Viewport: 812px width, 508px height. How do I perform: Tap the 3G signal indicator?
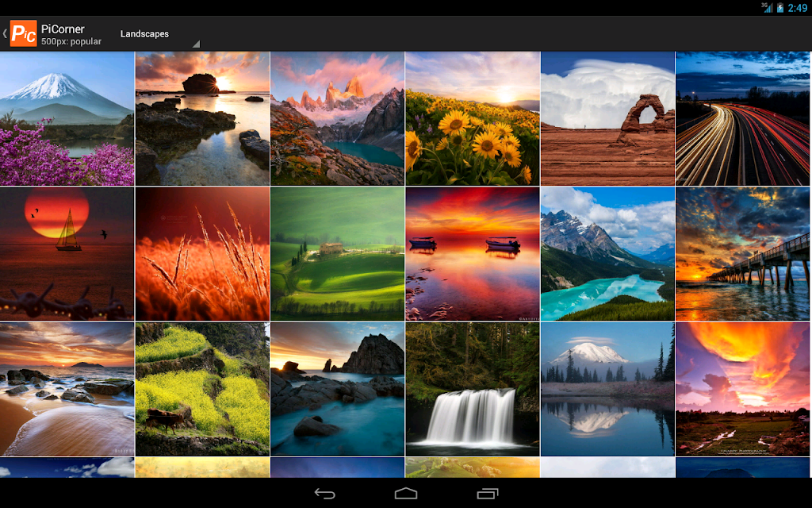tap(767, 7)
